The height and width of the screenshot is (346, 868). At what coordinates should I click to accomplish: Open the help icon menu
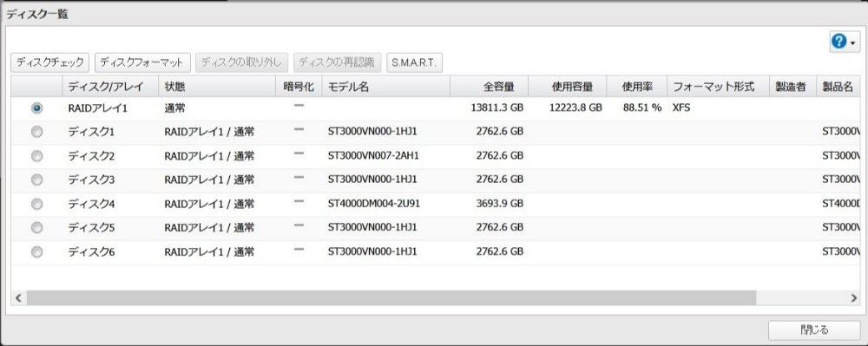[x=845, y=42]
